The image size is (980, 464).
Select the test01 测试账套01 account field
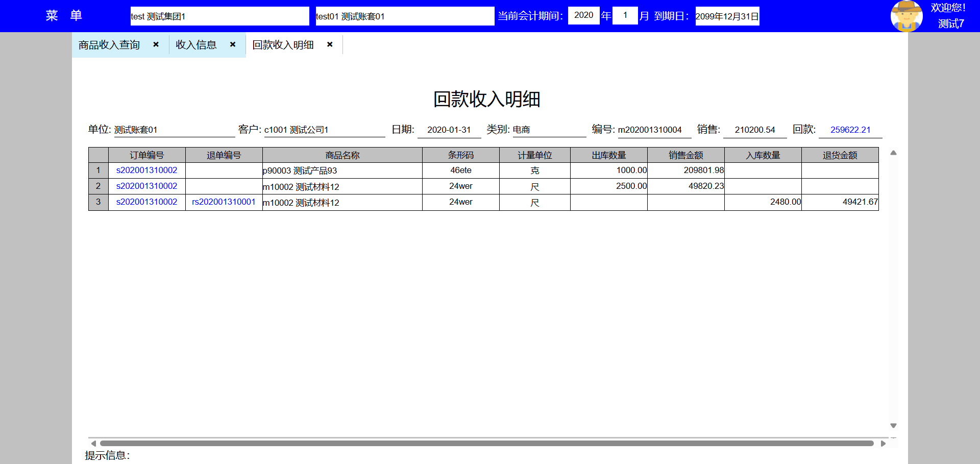[x=404, y=16]
